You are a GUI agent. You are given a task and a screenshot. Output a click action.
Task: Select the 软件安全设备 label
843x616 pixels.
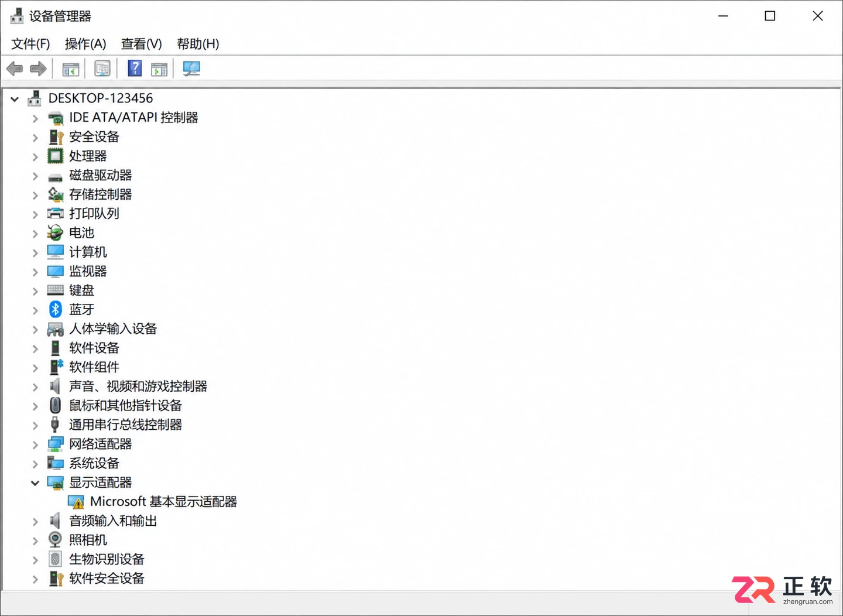tap(107, 579)
